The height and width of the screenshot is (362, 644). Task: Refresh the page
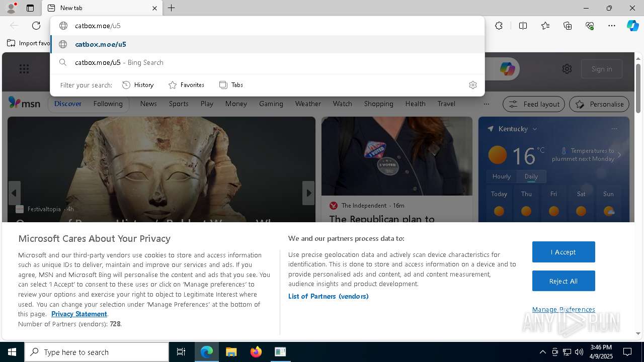tap(36, 26)
